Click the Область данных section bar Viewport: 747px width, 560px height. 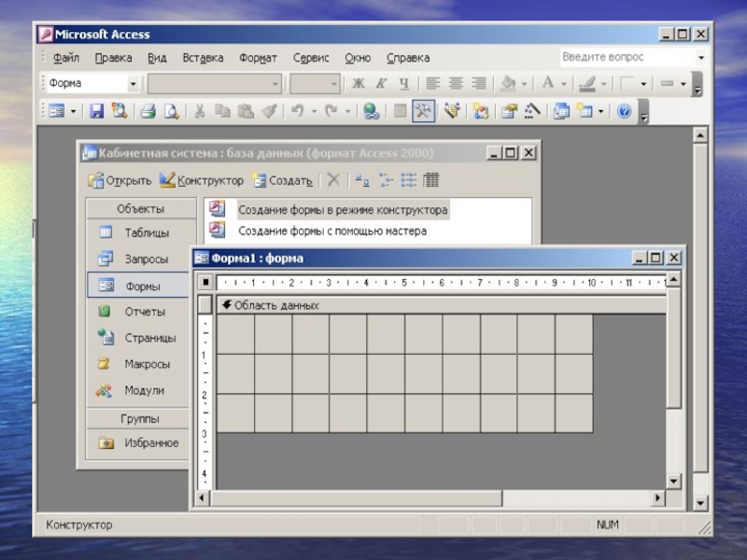pyautogui.click(x=441, y=305)
